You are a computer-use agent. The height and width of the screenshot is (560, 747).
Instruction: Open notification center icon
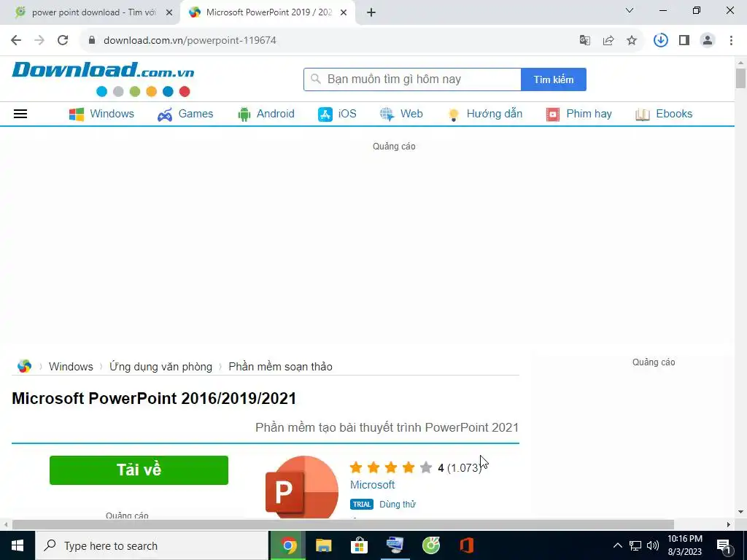point(724,545)
